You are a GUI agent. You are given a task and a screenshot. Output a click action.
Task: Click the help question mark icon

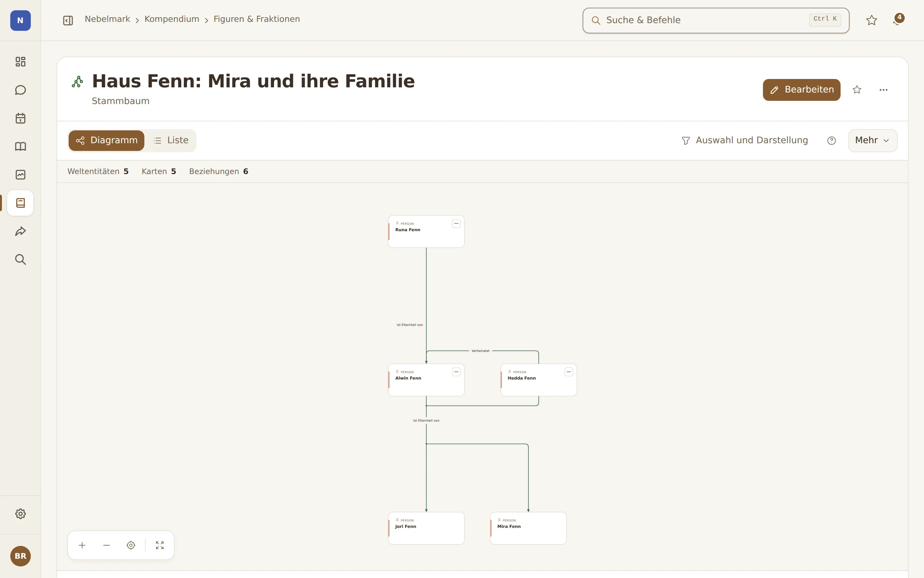[x=832, y=141]
